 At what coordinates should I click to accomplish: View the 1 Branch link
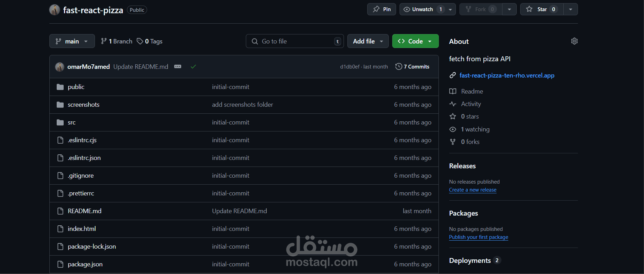click(116, 41)
